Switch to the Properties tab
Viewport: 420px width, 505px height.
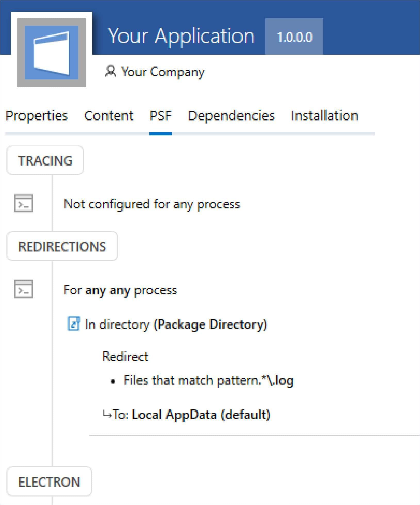pos(37,116)
